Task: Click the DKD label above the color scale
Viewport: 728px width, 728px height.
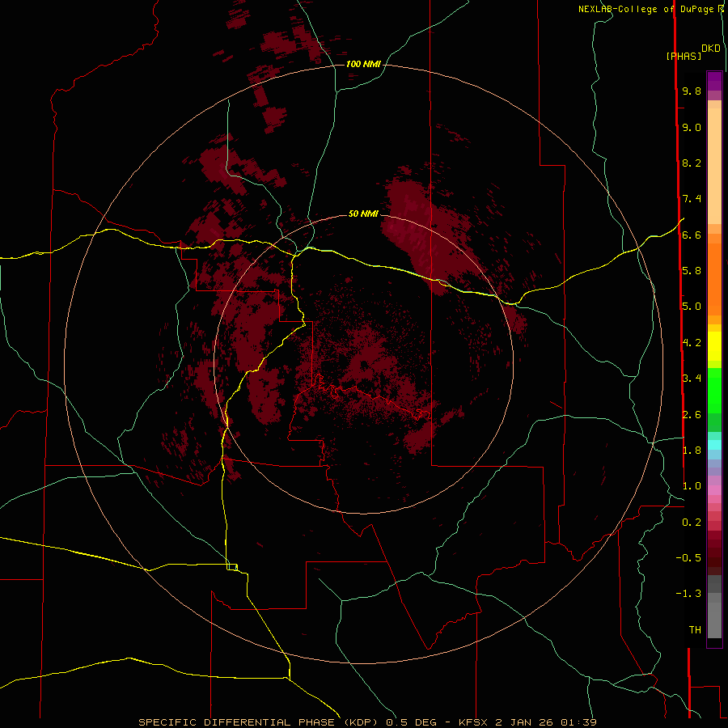Action: click(711, 49)
